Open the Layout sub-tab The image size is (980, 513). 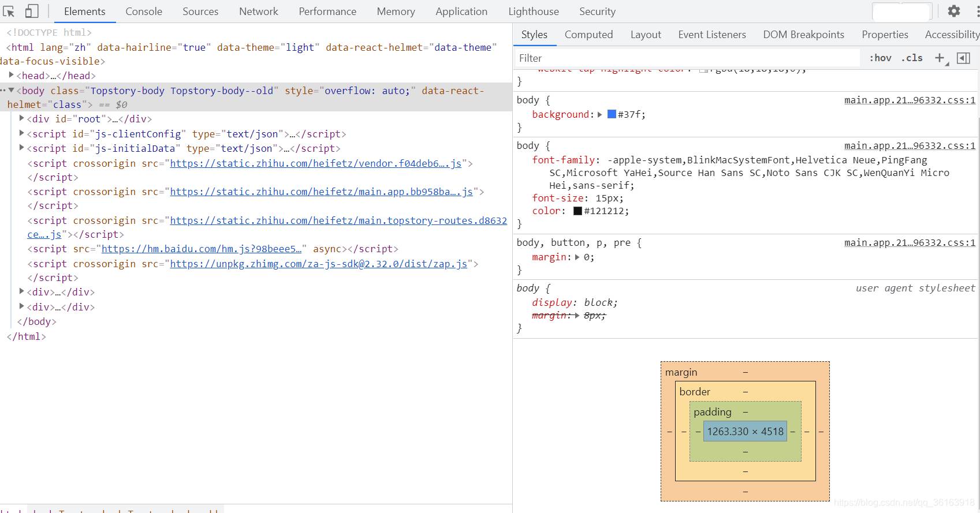pyautogui.click(x=646, y=35)
